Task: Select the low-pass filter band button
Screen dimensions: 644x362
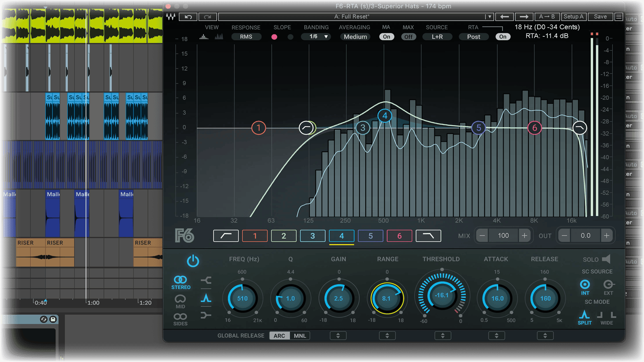Action: (x=429, y=236)
